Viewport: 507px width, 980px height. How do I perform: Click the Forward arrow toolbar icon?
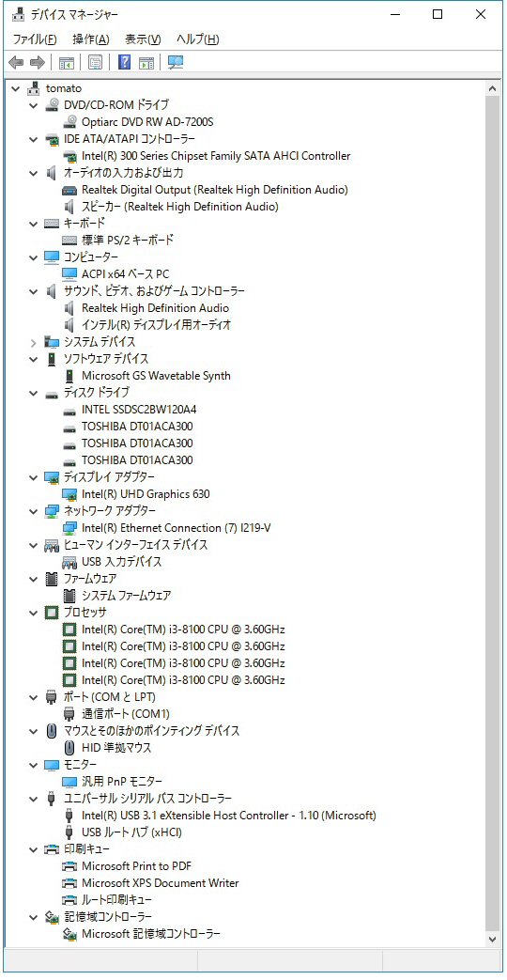click(38, 63)
